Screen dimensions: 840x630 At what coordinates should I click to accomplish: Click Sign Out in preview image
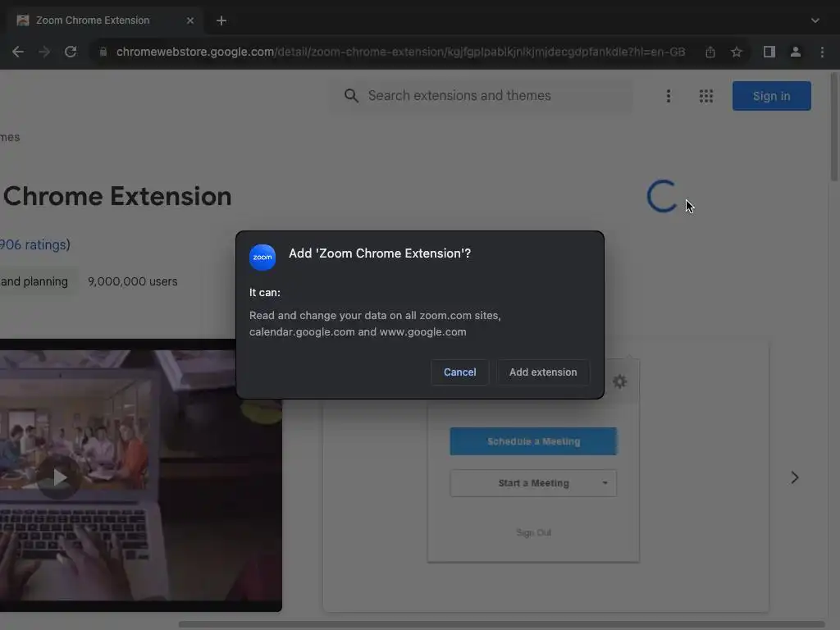(533, 532)
